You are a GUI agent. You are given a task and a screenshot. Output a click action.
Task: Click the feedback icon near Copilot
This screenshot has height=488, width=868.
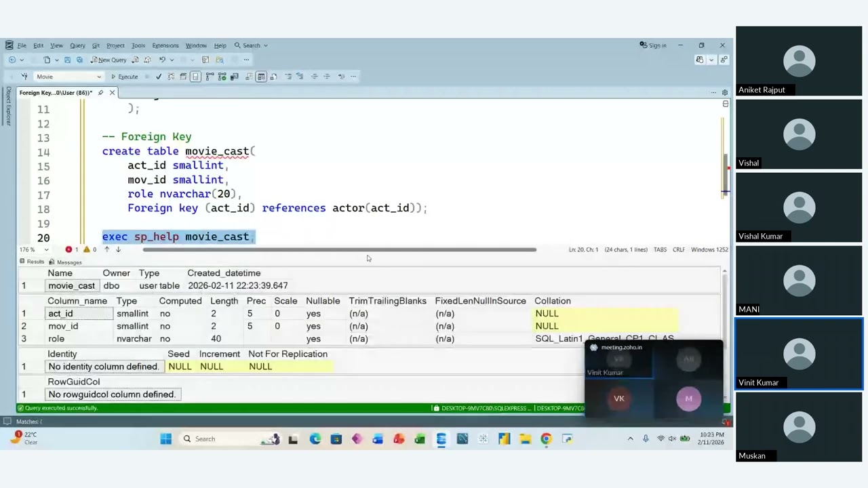point(724,60)
